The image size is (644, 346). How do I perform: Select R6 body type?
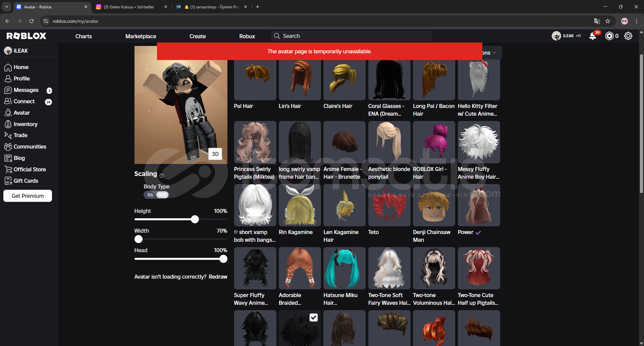(x=150, y=195)
